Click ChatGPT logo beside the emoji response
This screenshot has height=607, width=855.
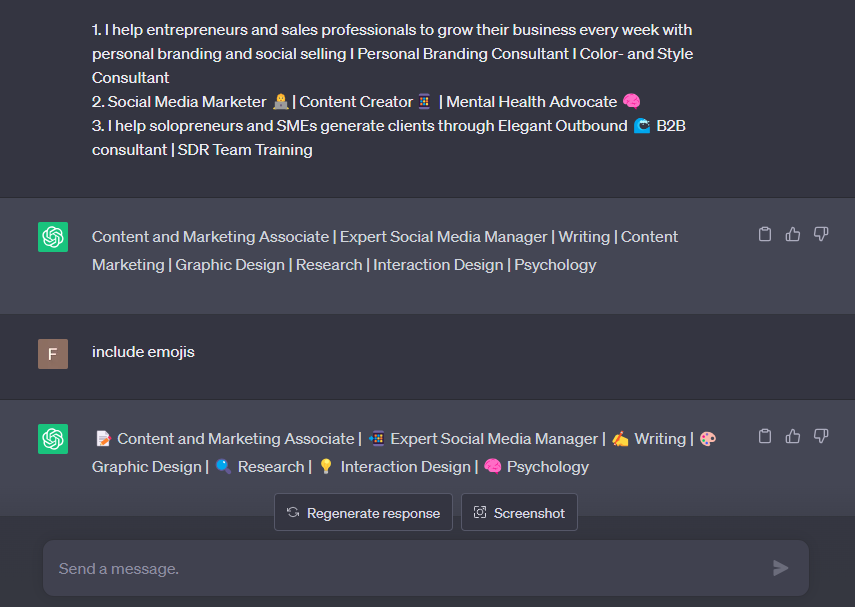tap(53, 439)
